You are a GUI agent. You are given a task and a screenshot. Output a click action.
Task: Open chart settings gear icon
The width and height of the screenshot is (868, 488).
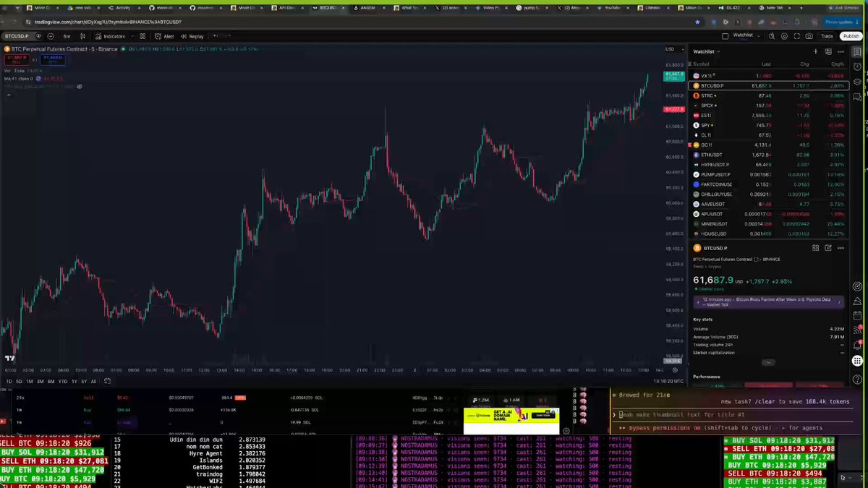tap(785, 36)
